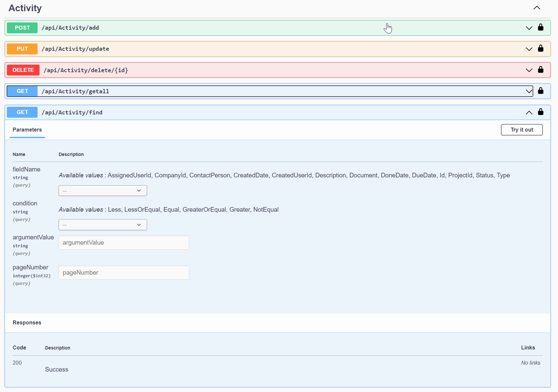Click the lock icon on GET /api/Activity/getall
Image resolution: width=558 pixels, height=392 pixels.
tap(541, 91)
